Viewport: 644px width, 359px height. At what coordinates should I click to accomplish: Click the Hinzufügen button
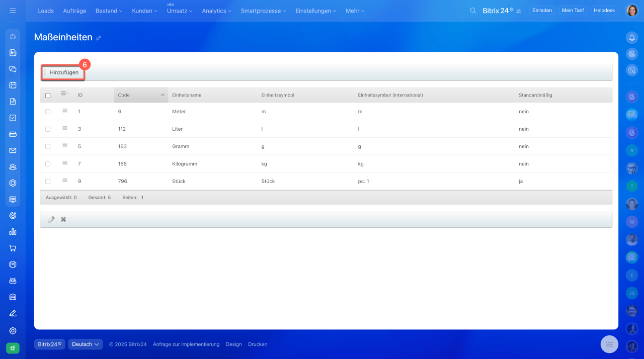click(64, 72)
